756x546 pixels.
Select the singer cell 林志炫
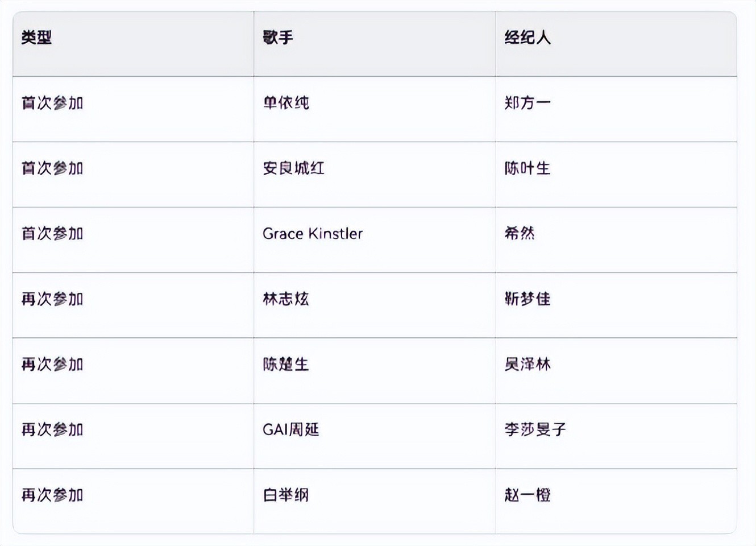tap(286, 299)
